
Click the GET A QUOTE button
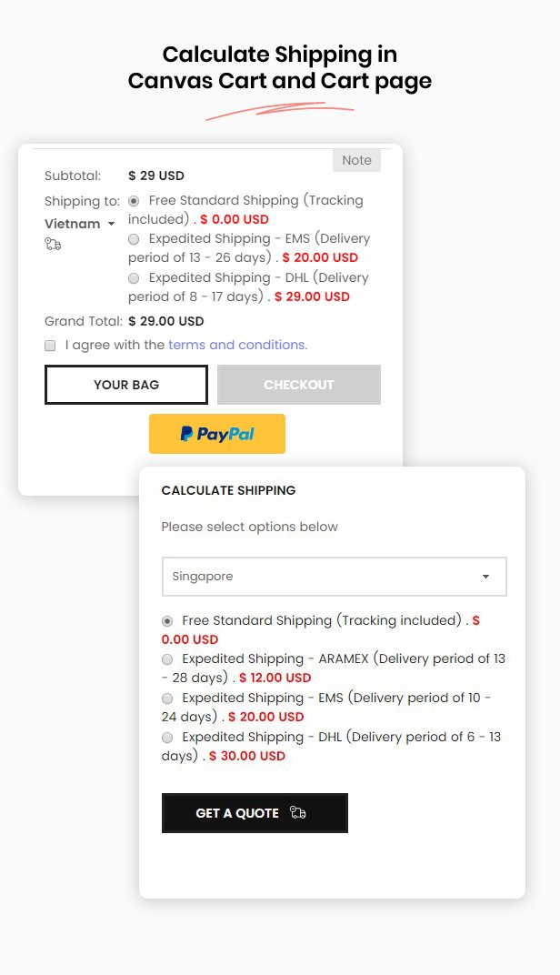(x=255, y=813)
